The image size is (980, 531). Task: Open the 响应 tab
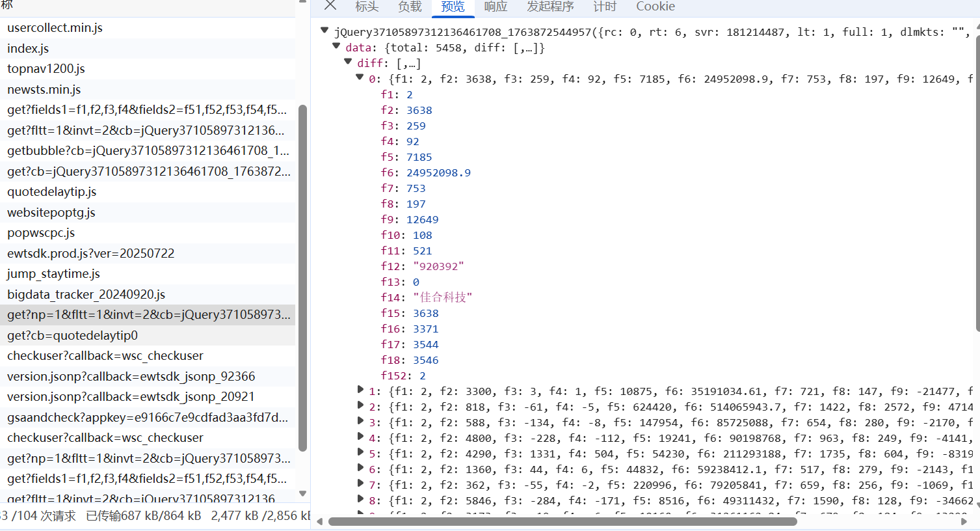(x=496, y=7)
